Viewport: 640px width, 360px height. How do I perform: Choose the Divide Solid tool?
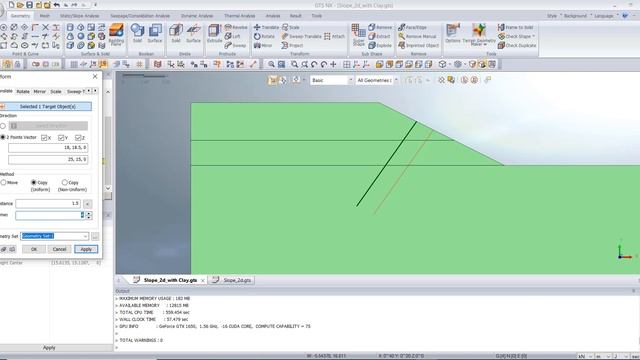tap(176, 33)
